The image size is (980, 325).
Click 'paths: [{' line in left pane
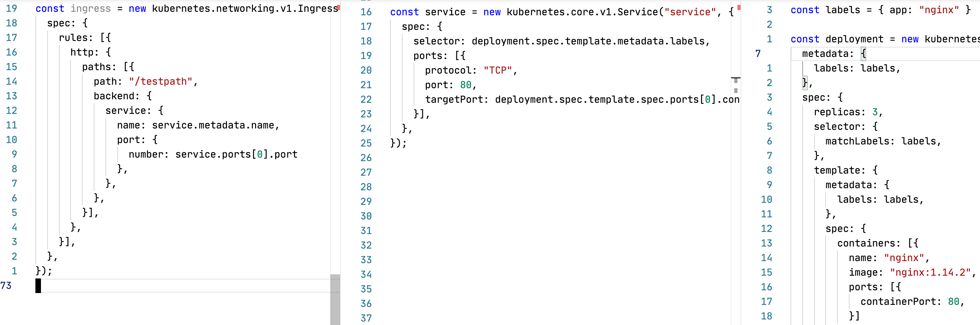[108, 67]
